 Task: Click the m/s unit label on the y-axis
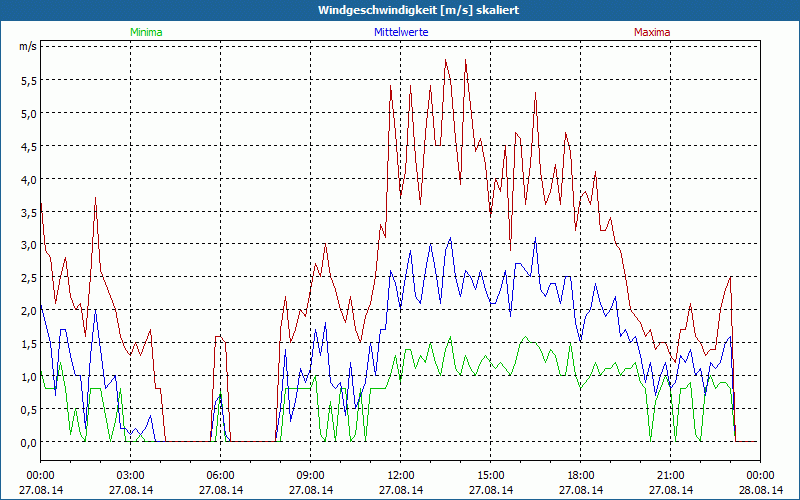pos(28,46)
